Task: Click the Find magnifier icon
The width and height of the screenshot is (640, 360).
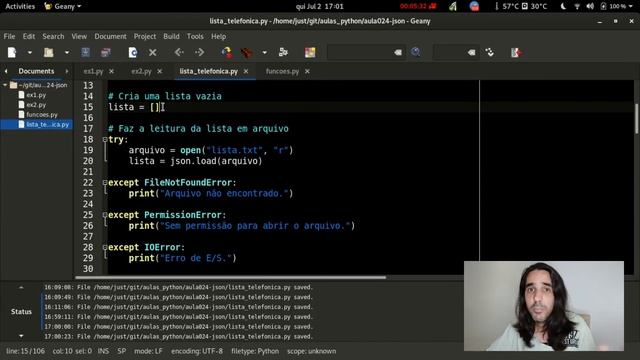Action: click(416, 52)
